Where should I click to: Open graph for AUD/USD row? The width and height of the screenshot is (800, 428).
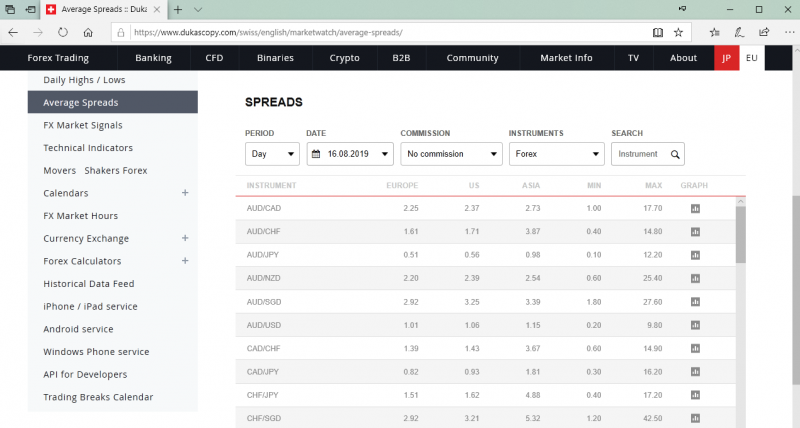695,325
